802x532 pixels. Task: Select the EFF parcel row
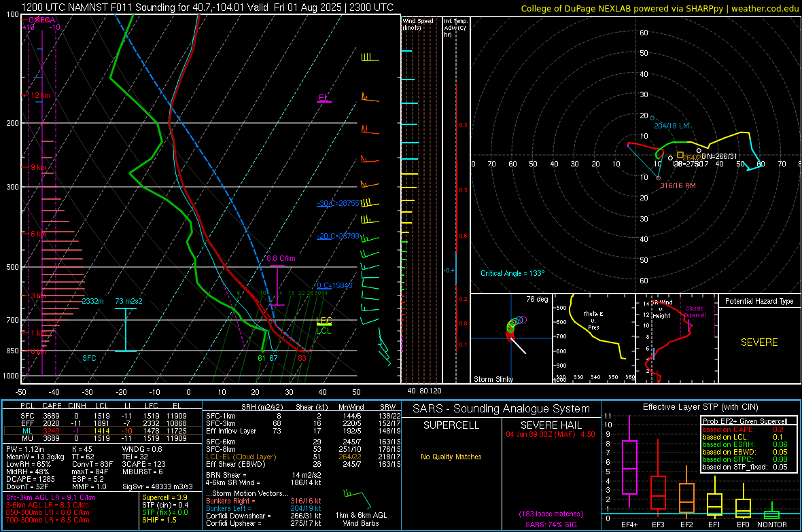tap(103, 423)
